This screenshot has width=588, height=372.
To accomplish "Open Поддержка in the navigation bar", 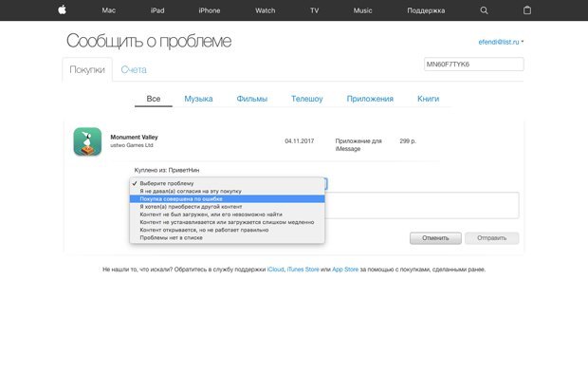I will (426, 10).
